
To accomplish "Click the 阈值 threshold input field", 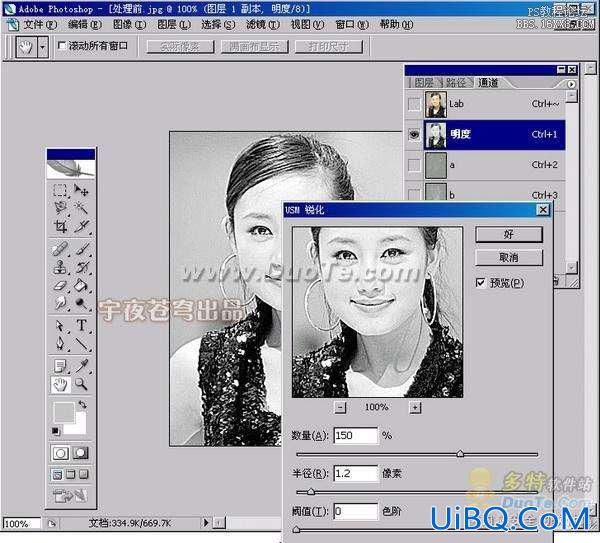I will 355,511.
